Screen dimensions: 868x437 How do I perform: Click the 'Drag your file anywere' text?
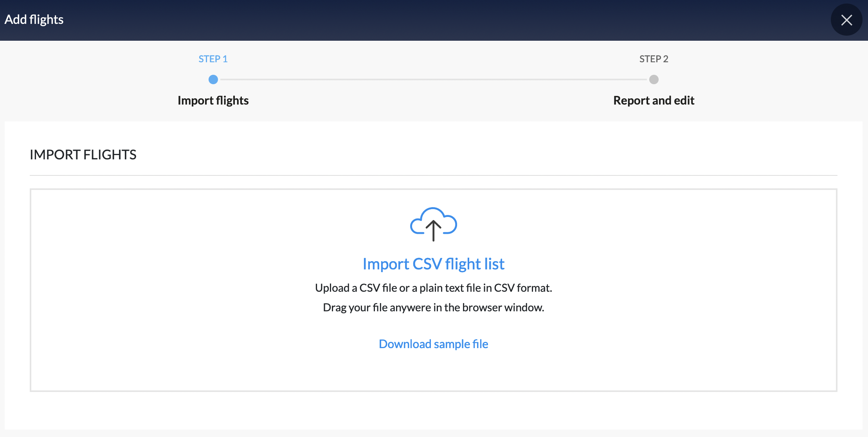pyautogui.click(x=434, y=307)
